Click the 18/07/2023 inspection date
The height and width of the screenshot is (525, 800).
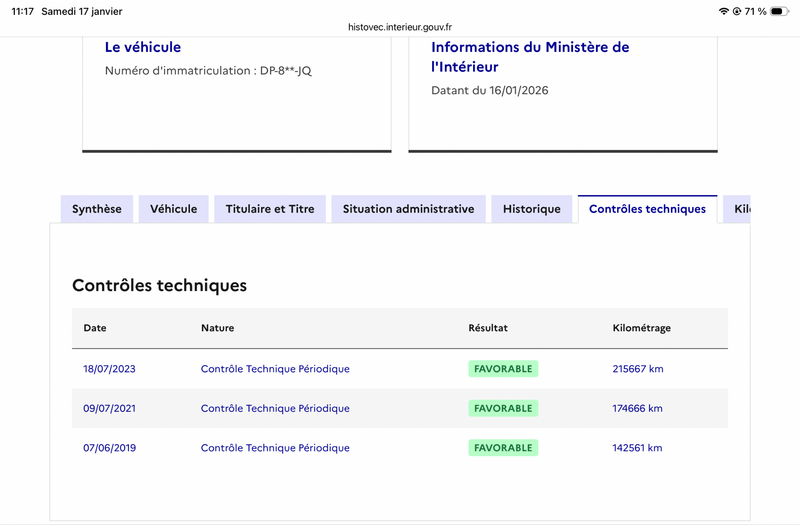click(109, 369)
